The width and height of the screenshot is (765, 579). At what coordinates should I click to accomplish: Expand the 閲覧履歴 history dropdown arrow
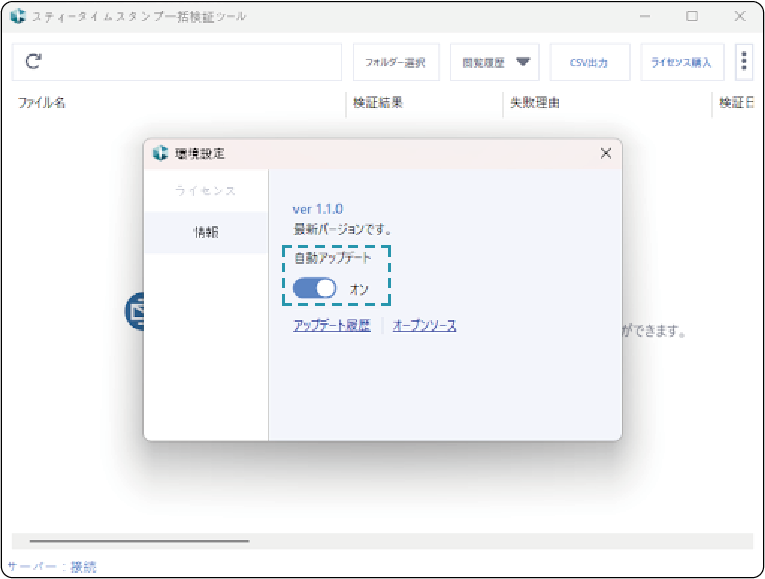click(x=523, y=62)
